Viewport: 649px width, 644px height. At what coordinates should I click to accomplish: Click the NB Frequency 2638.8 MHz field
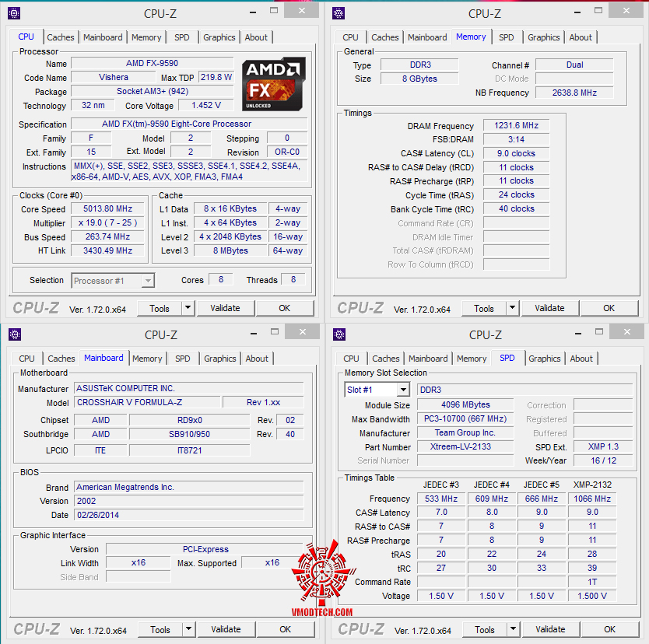(x=574, y=93)
